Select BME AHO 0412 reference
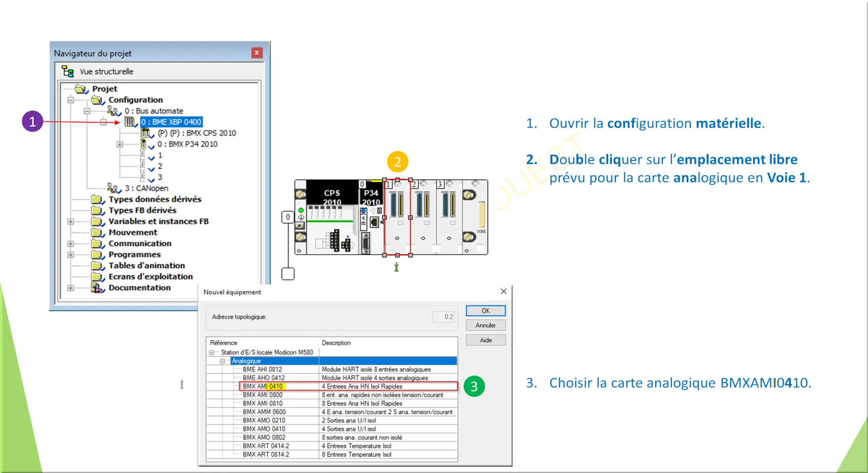Image resolution: width=868 pixels, height=473 pixels. coord(263,378)
